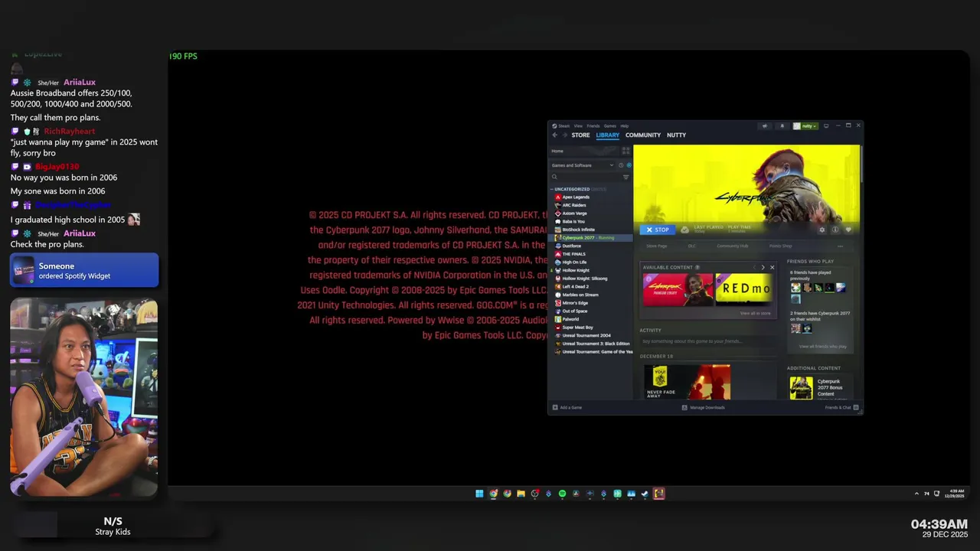980x551 pixels.
Task: Open library advanced filter icon
Action: pos(626,177)
